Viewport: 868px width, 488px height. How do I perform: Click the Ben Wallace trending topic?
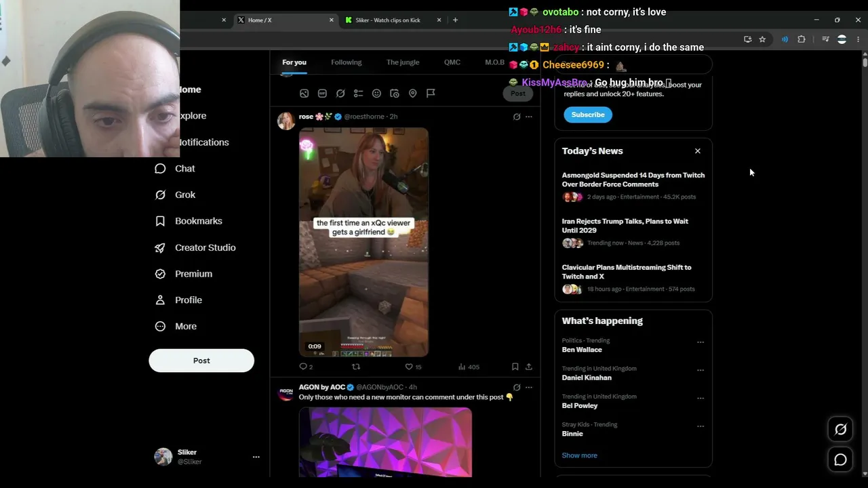pos(582,350)
